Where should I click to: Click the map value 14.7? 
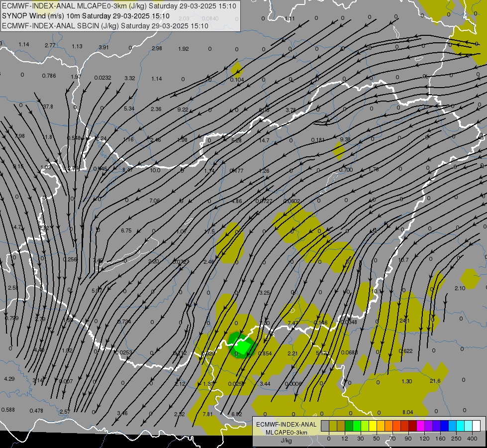point(264,140)
